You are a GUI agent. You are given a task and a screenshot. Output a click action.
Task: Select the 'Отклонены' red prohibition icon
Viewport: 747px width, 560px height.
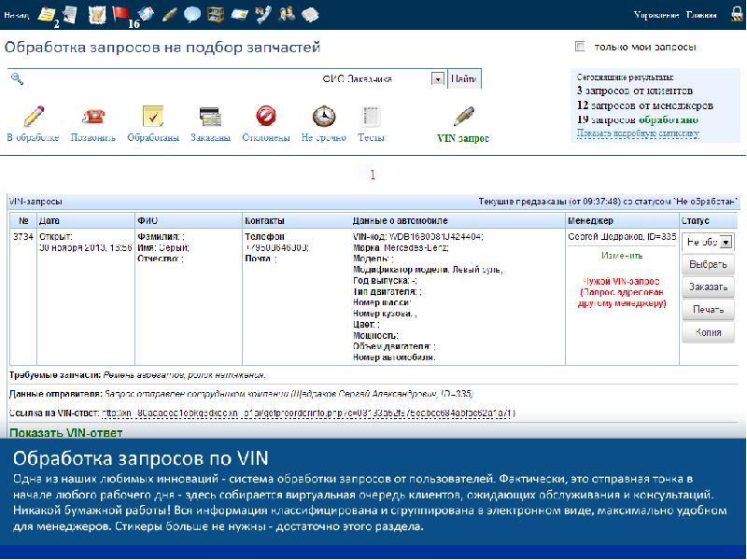point(266,117)
